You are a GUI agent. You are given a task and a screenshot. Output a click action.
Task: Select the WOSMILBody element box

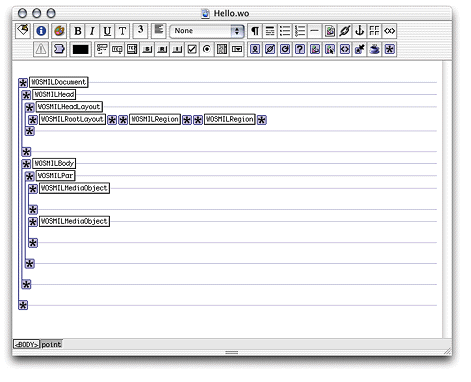[54, 163]
